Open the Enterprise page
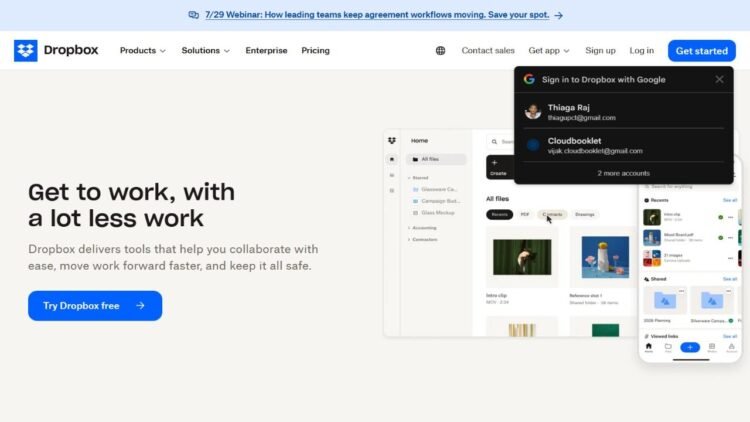The image size is (750, 422). (x=266, y=51)
